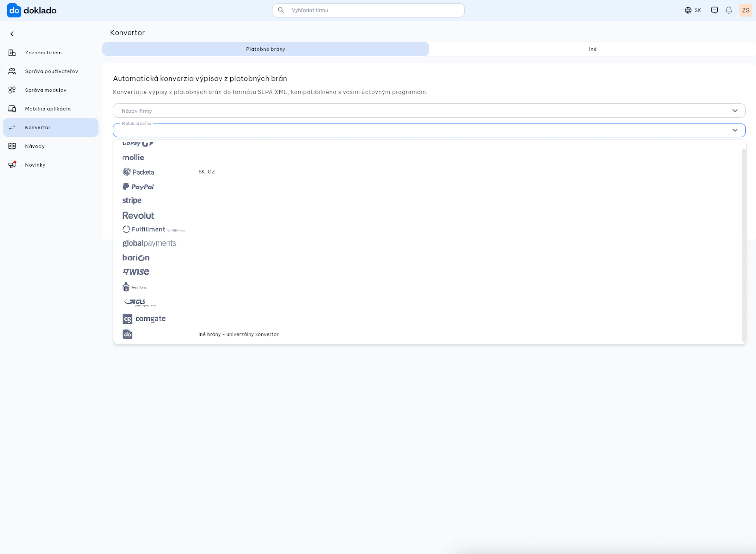This screenshot has width=756, height=554.
Task: Open Správa používateľov in sidebar
Action: (x=51, y=71)
